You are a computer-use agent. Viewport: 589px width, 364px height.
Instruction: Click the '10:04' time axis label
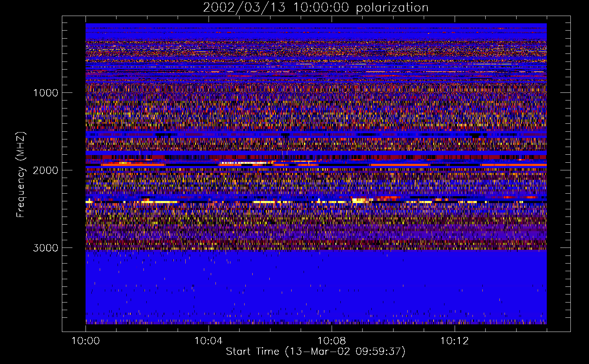click(x=209, y=341)
